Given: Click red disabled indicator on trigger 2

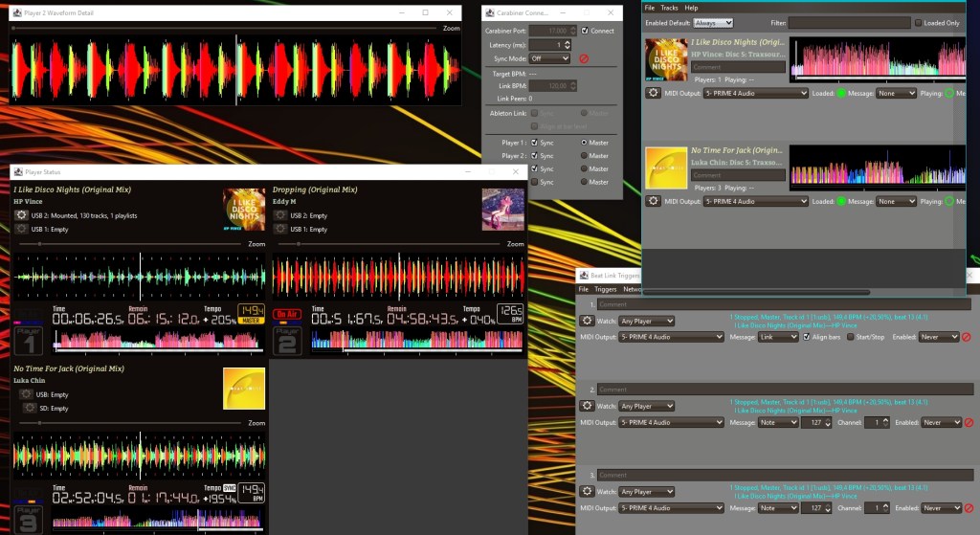Looking at the screenshot, I should click(969, 422).
